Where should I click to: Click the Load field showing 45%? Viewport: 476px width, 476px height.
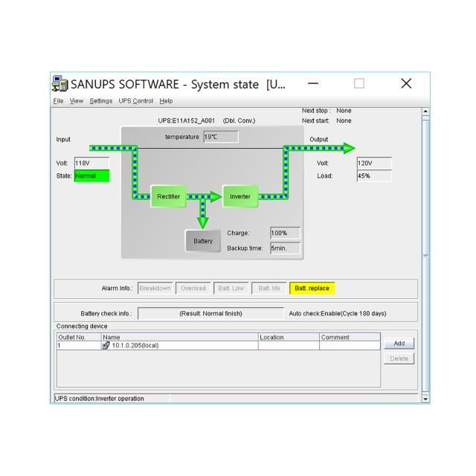(x=374, y=176)
